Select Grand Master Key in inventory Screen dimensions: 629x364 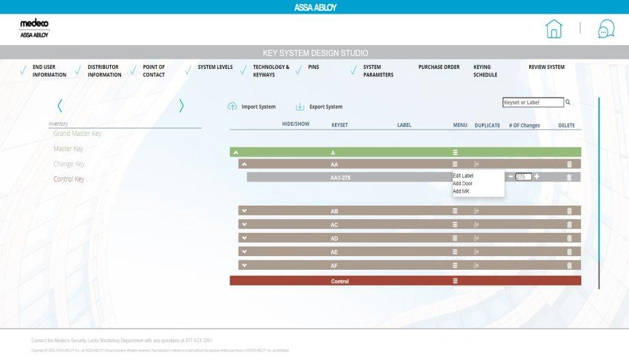click(77, 133)
